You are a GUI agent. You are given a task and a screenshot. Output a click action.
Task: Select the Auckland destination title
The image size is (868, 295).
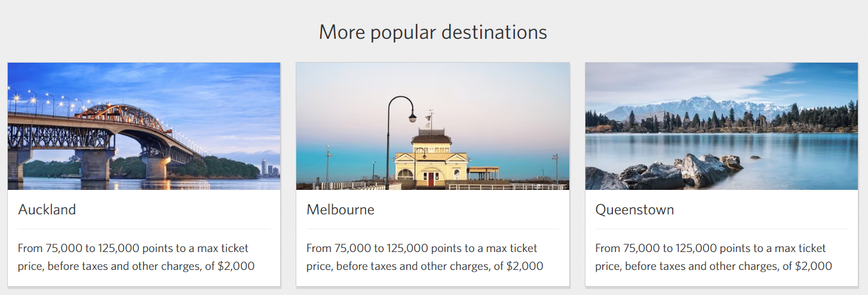(x=47, y=210)
